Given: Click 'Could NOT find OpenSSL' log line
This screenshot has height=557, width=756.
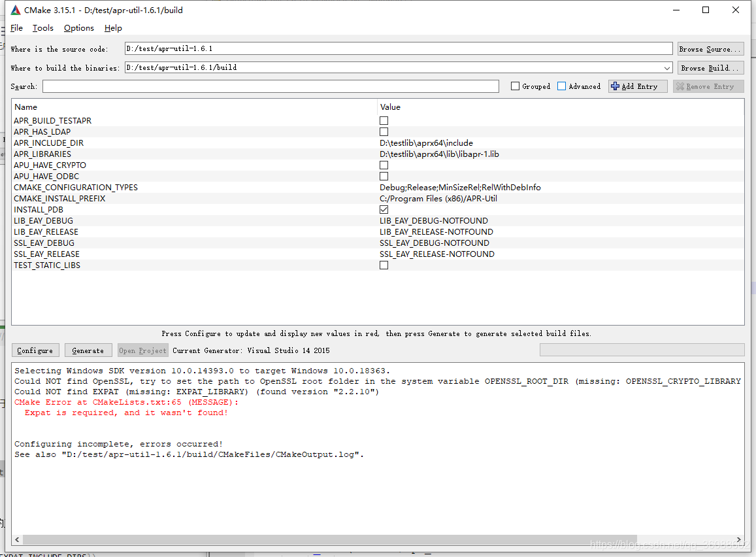Looking at the screenshot, I should pos(378,381).
